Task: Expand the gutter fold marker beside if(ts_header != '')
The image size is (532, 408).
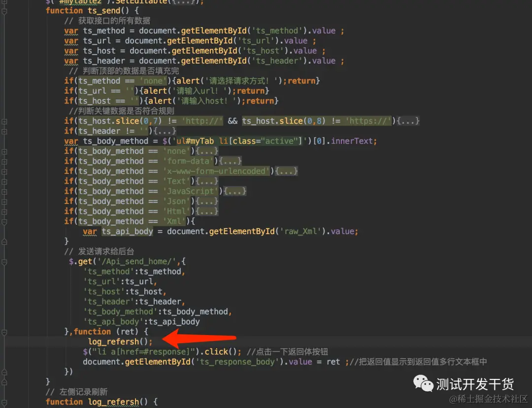Action: (x=4, y=132)
